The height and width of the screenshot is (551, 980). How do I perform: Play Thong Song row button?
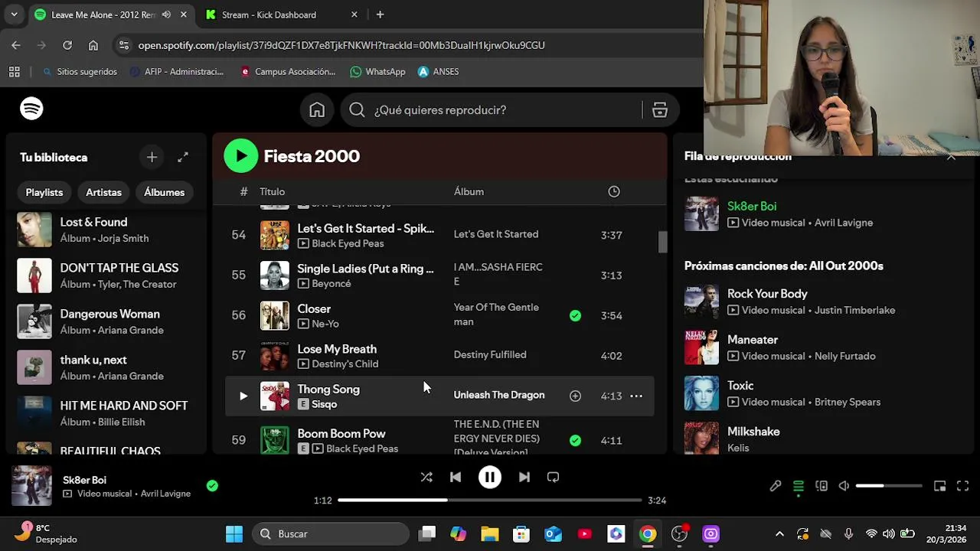243,396
